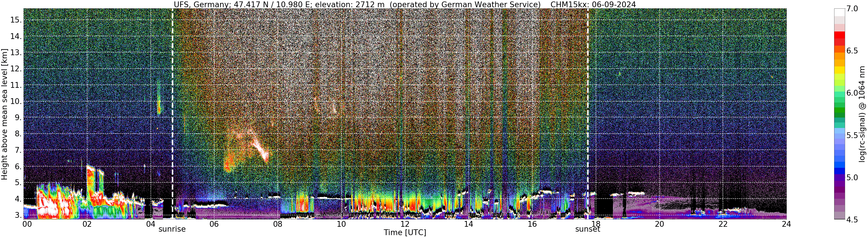
Task: Click the 11. tick on the height axis
Action: coord(16,85)
